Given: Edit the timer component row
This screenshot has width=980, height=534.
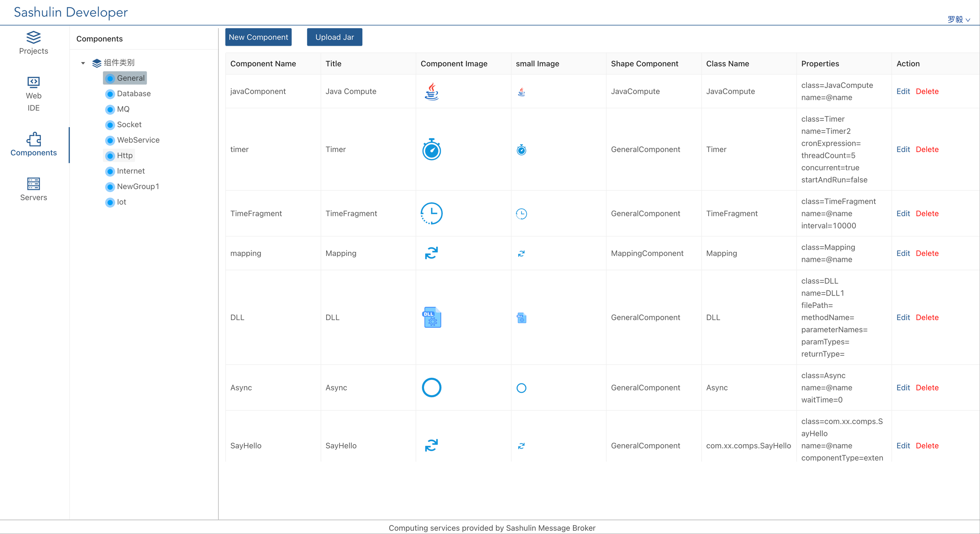Looking at the screenshot, I should pyautogui.click(x=903, y=149).
